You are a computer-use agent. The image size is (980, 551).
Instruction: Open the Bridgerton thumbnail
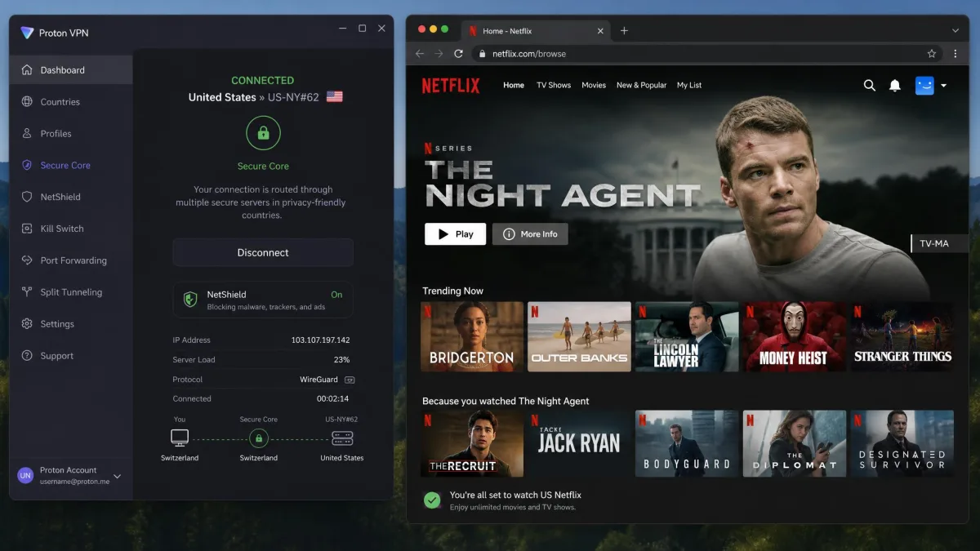(472, 337)
